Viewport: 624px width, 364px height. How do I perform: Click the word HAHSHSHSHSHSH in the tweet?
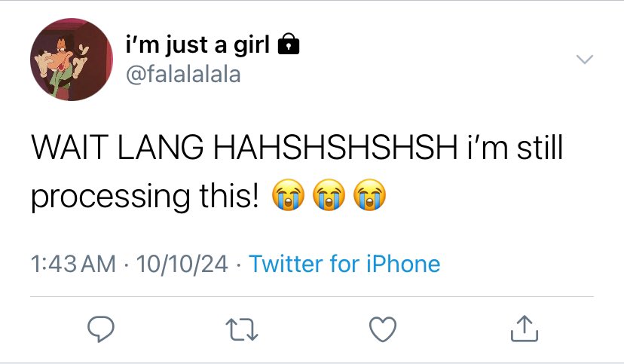pyautogui.click(x=335, y=147)
